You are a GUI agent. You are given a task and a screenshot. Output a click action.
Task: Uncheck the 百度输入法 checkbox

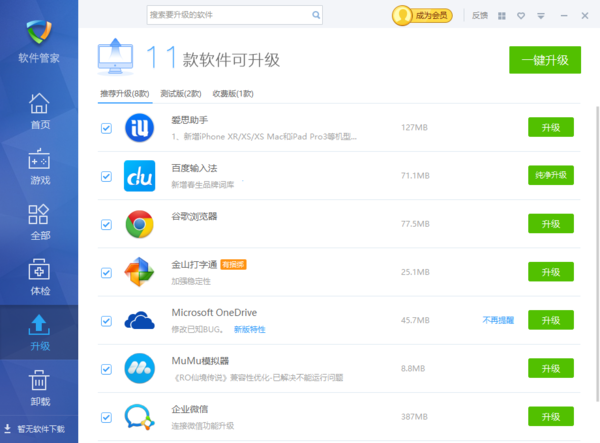pyautogui.click(x=106, y=176)
